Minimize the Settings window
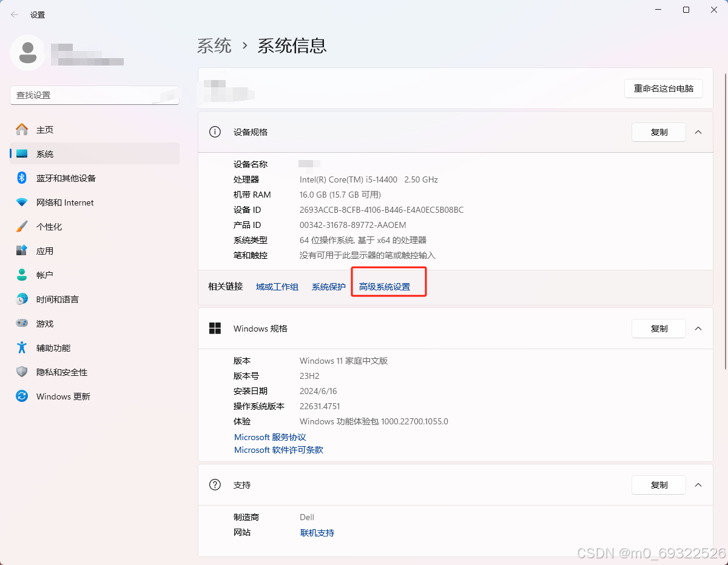This screenshot has height=565, width=728. tap(658, 10)
